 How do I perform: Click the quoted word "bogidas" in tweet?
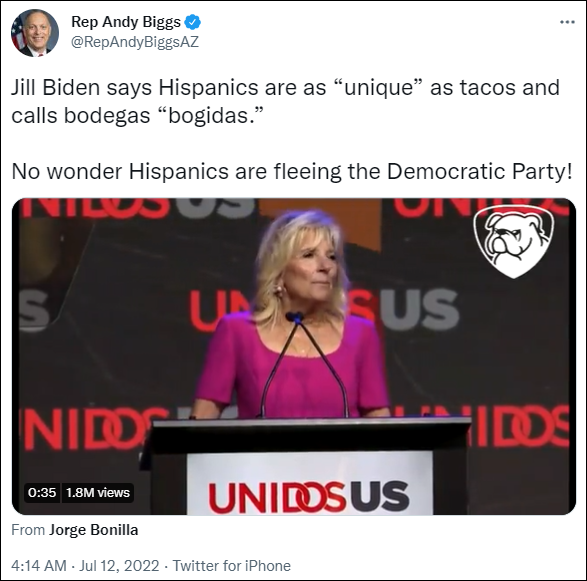[212, 116]
